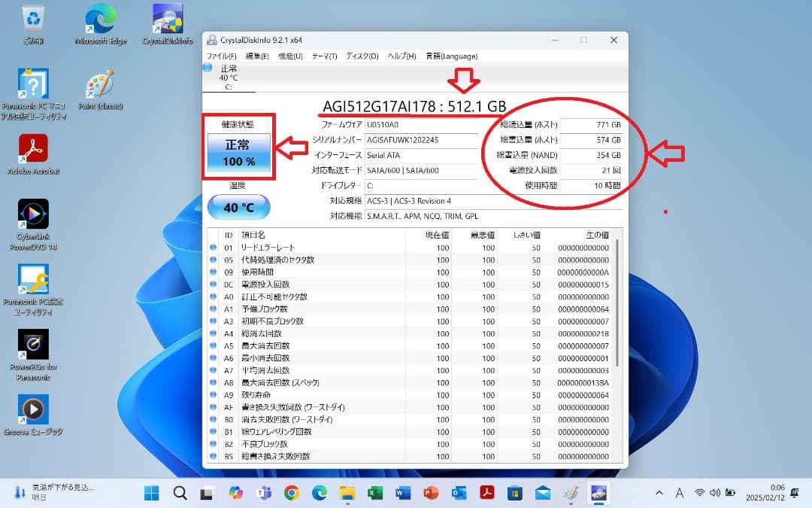The height and width of the screenshot is (508, 812).
Task: Open the ディスク(D) disk selection menu
Action: click(x=362, y=56)
